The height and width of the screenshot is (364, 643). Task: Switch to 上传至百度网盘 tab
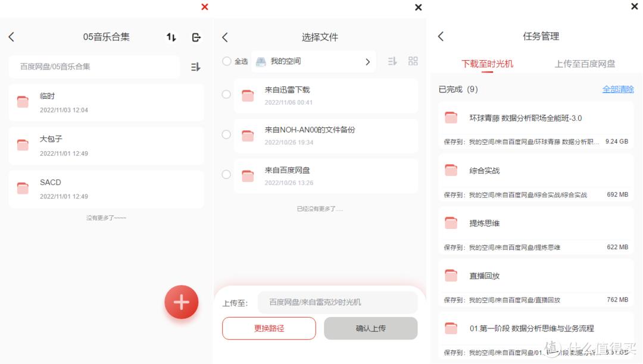[585, 64]
